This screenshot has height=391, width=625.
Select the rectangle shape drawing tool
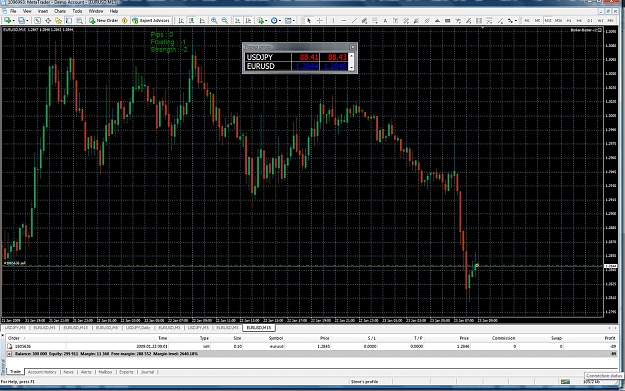tap(448, 20)
